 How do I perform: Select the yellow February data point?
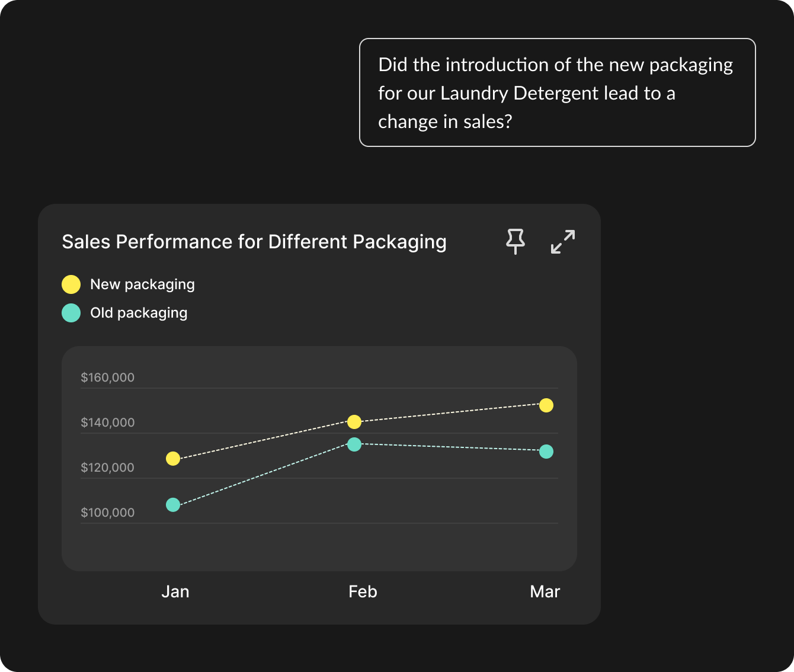(354, 422)
